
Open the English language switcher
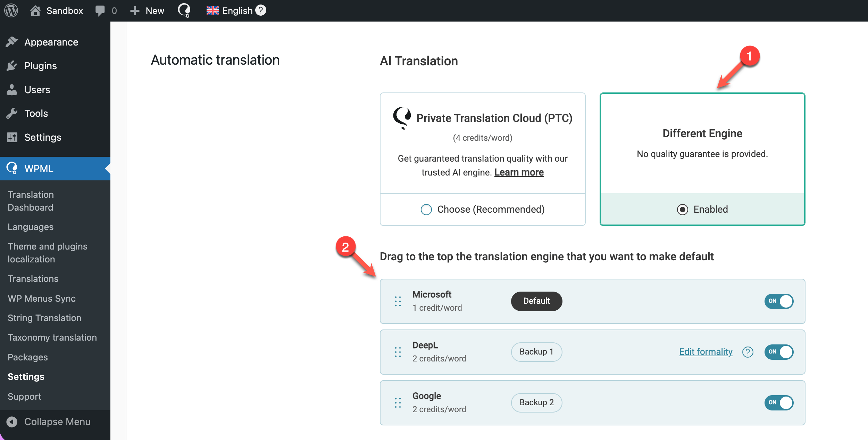click(230, 10)
